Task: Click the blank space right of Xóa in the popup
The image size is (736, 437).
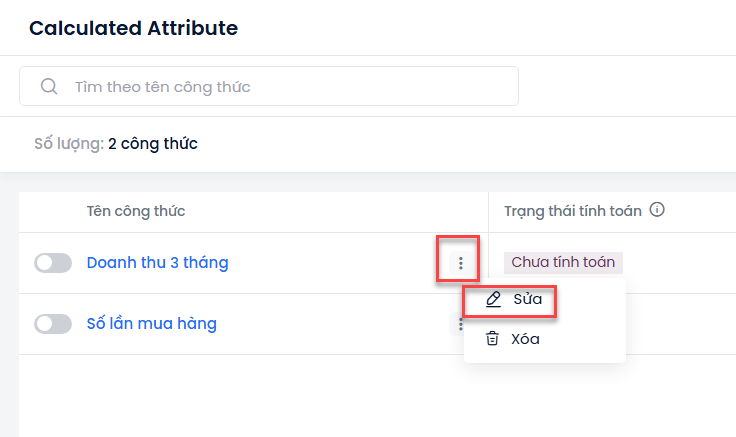Action: coord(582,338)
